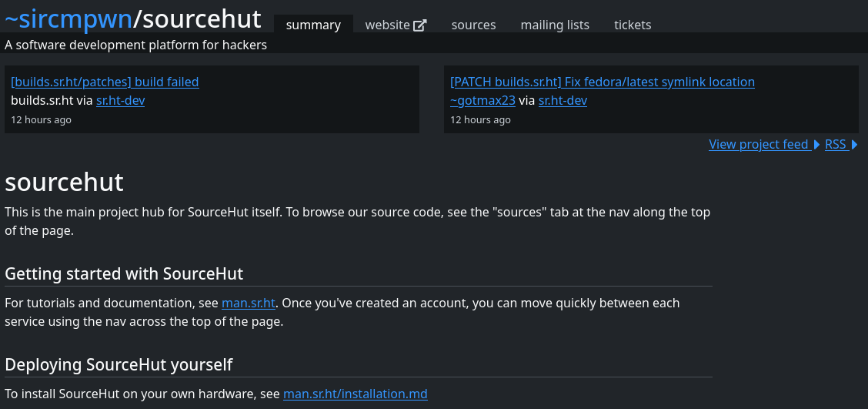This screenshot has height=409, width=868.
Task: Select the tickets tab
Action: [x=633, y=25]
